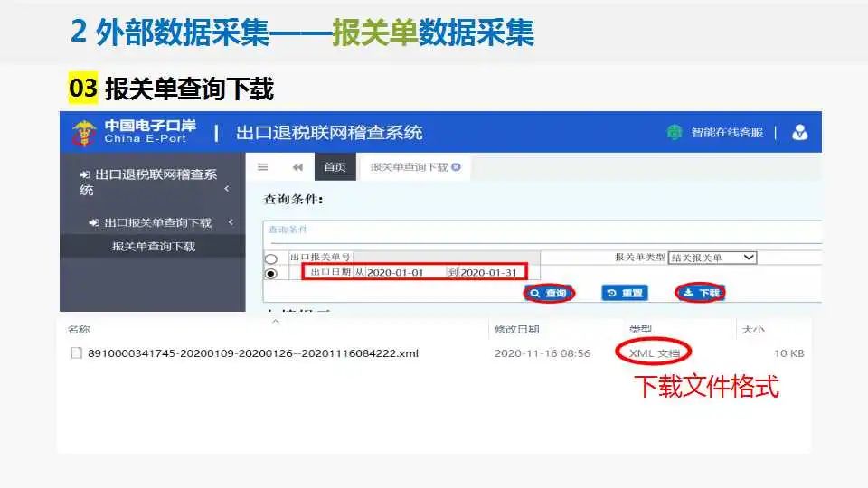This screenshot has height=488, width=868.
Task: Toggle the hamburger sidebar menu icon
Action: click(263, 167)
